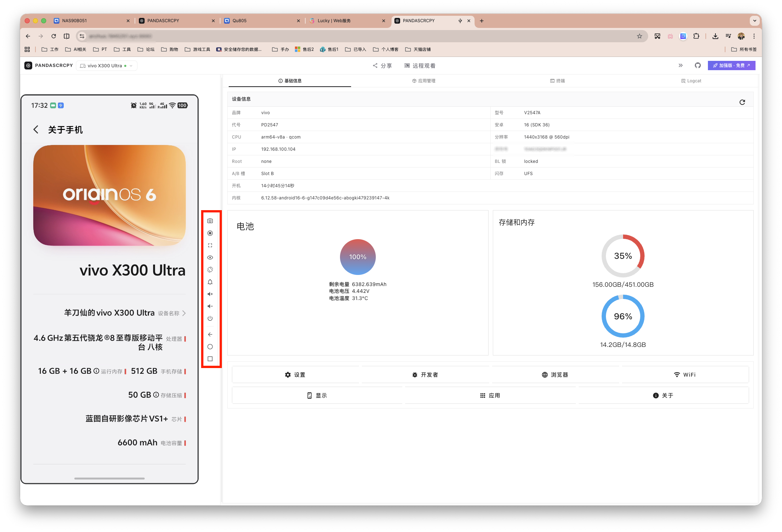Screen dimensions: 782x532
Task: Toggle the eye visibility icon in the sidebar
Action: (x=210, y=257)
